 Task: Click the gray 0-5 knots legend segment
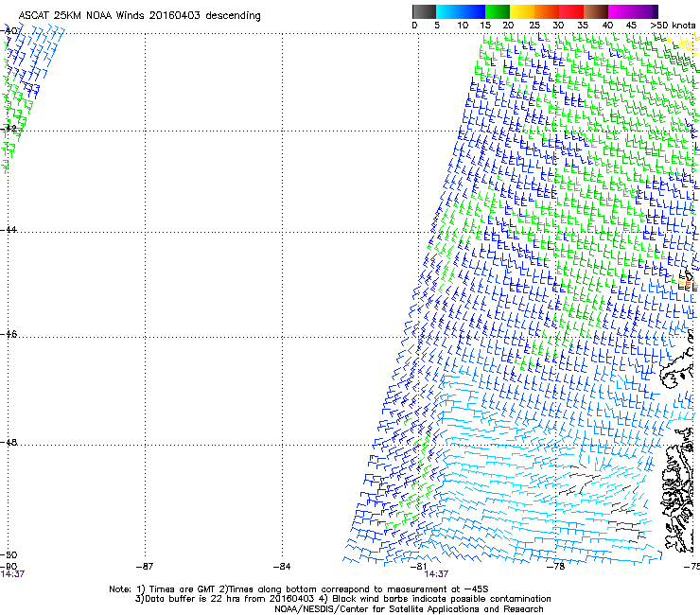(x=424, y=11)
